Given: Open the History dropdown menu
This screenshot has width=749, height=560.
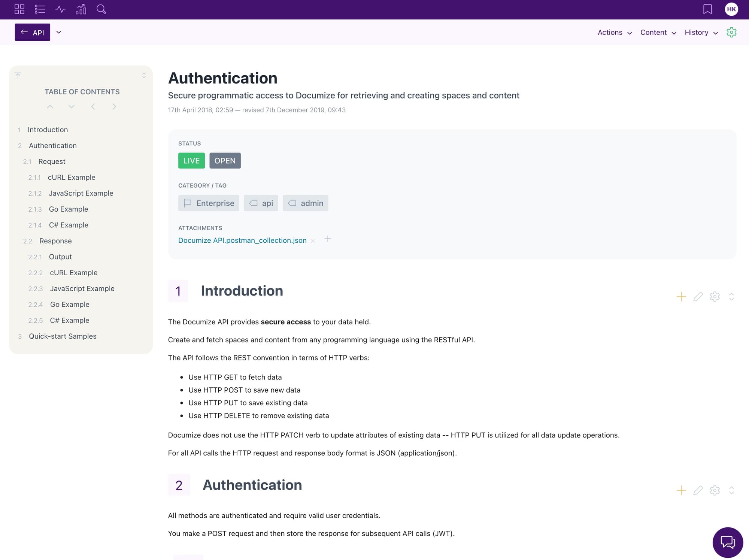Looking at the screenshot, I should coord(701,33).
